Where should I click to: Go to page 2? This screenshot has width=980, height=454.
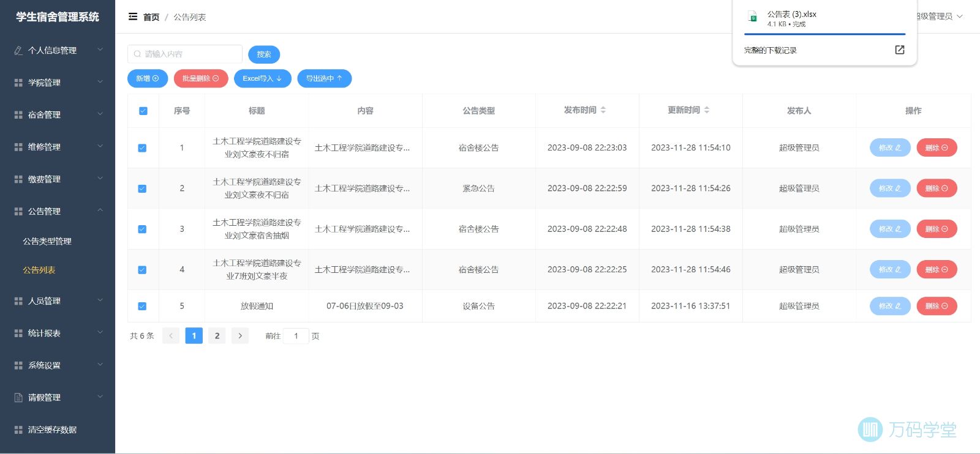tap(217, 336)
